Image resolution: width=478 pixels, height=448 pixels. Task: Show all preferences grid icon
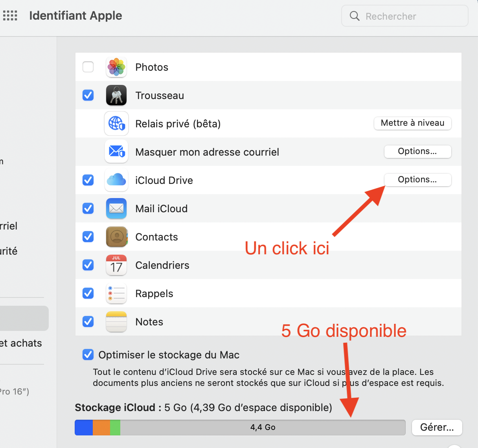[10, 16]
